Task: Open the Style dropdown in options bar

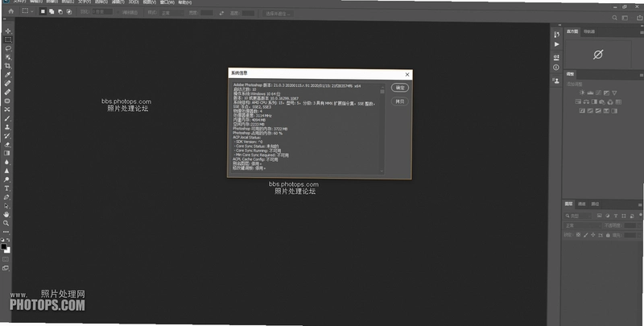Action: pyautogui.click(x=172, y=13)
